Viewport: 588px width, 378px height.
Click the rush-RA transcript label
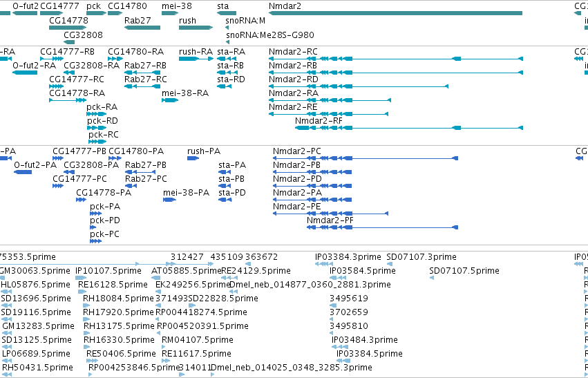point(196,51)
